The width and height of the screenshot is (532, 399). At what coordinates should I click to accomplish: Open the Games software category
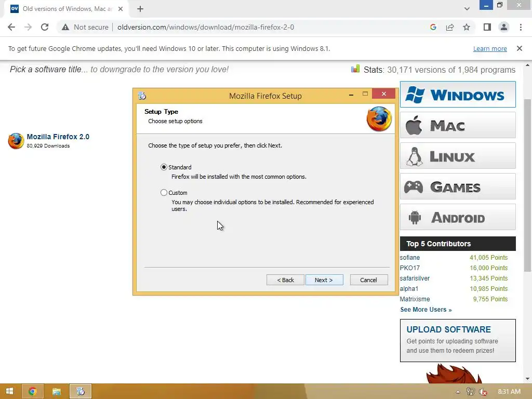pos(458,187)
